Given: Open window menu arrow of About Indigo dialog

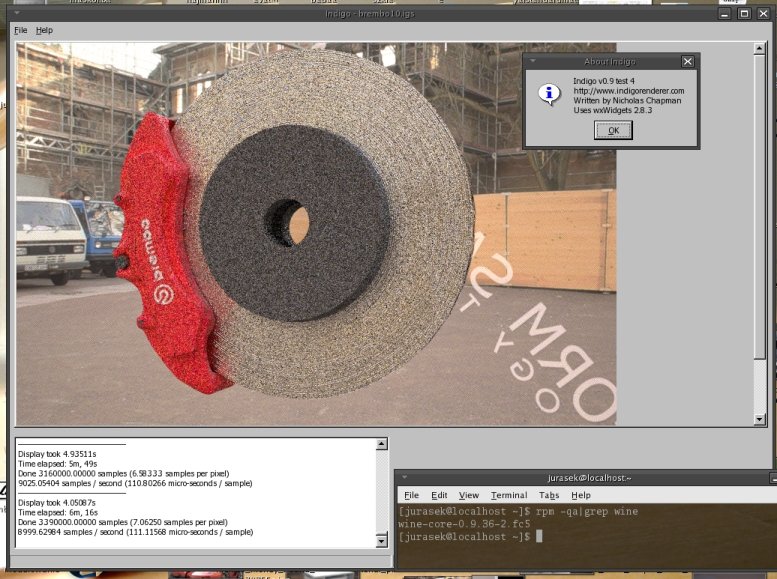Looking at the screenshot, I should point(533,61).
